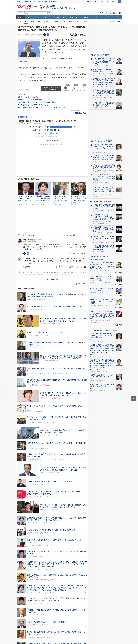Open settings via the gear icon
Viewport: 138px width, 644px height.
(x=120, y=13)
